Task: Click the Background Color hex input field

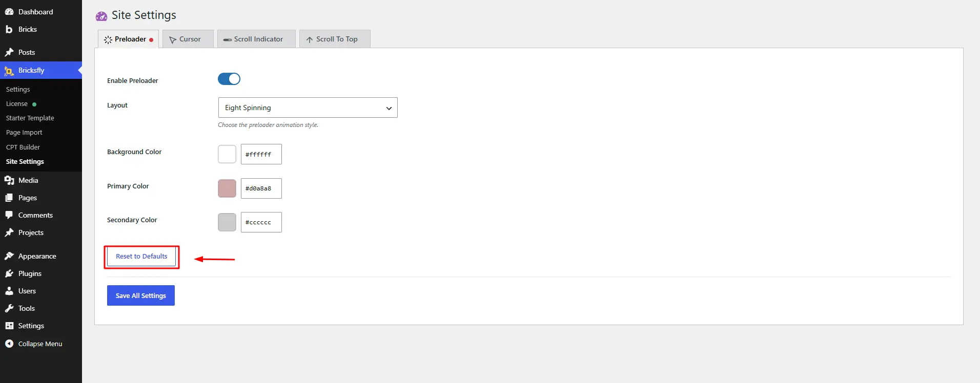Action: [261, 154]
